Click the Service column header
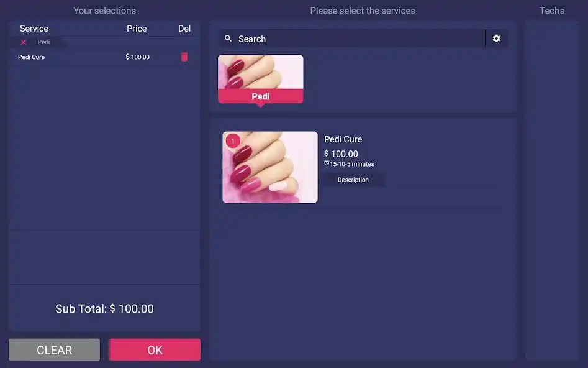588x368 pixels. click(x=34, y=29)
